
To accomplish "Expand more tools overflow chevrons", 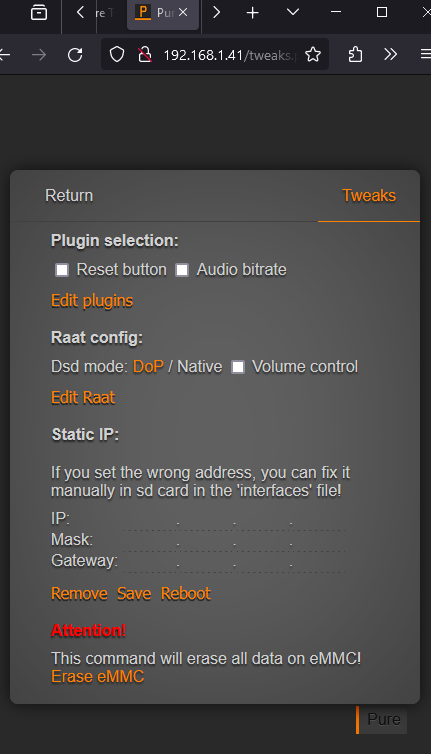I will [x=391, y=55].
